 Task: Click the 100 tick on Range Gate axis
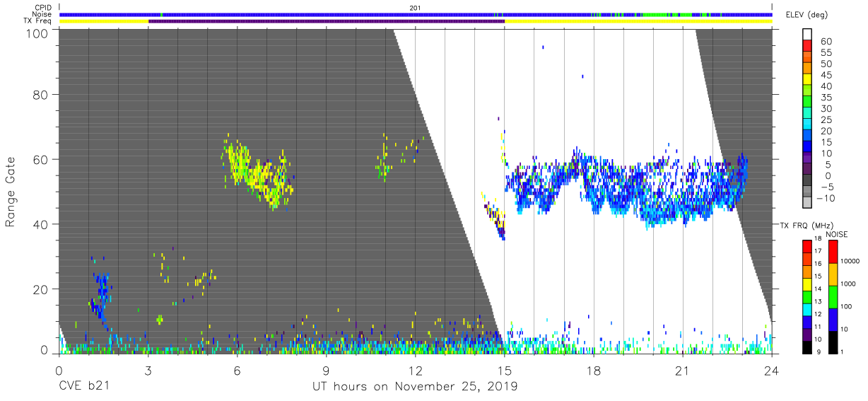click(x=37, y=33)
